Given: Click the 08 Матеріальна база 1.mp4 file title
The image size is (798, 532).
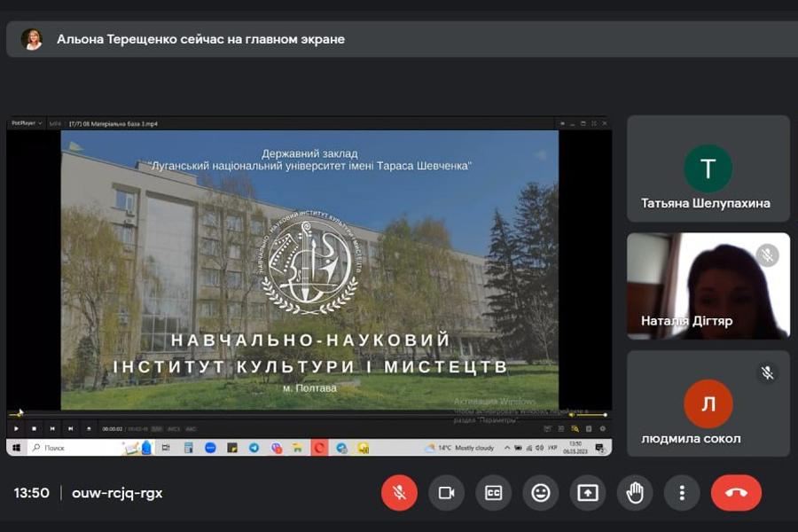Looking at the screenshot, I should [118, 124].
